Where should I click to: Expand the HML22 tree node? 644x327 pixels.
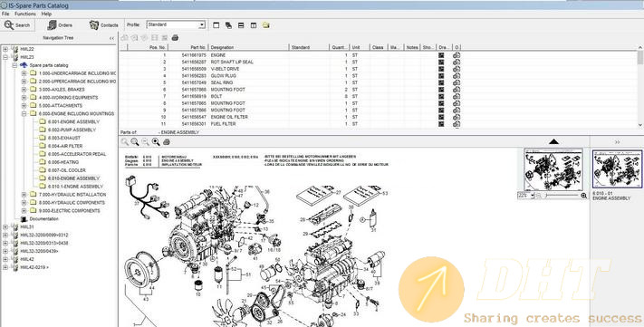pyautogui.click(x=5, y=49)
